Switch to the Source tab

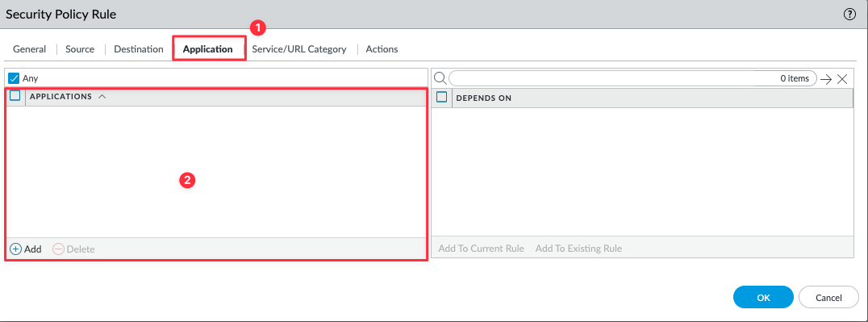tap(80, 48)
